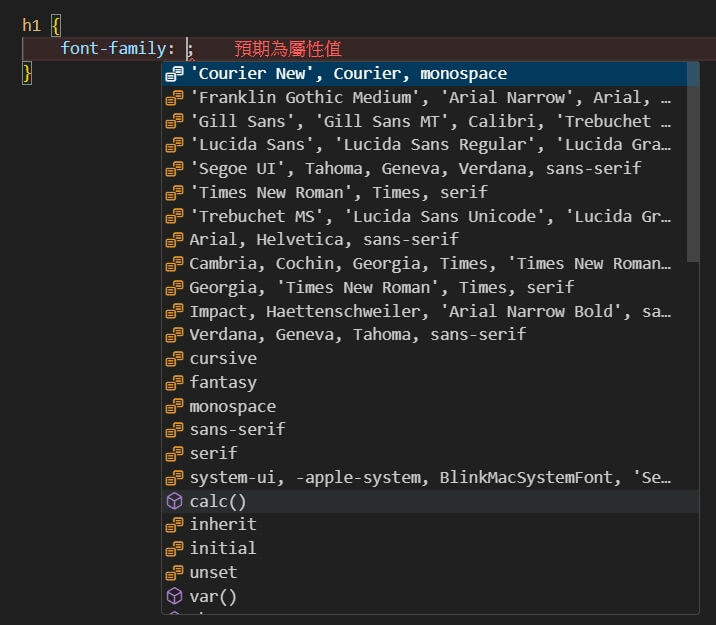
Task: Click value icon beside 'Times New Roman', Times
Action: (x=174, y=192)
